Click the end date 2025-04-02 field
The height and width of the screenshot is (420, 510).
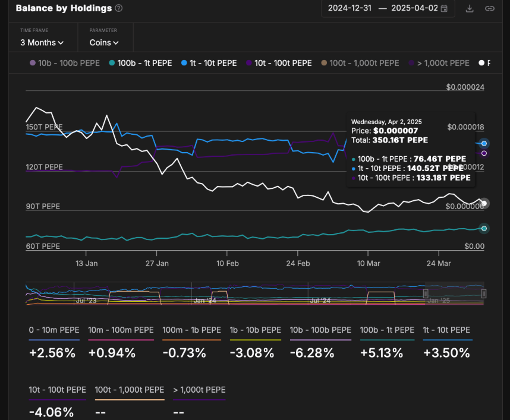point(414,8)
